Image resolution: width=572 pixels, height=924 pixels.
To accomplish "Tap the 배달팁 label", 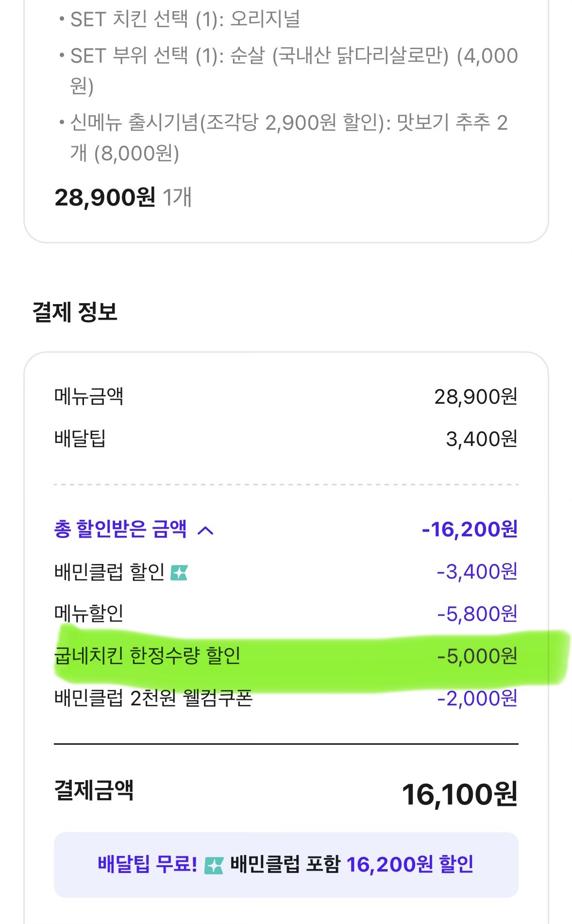I will (80, 439).
